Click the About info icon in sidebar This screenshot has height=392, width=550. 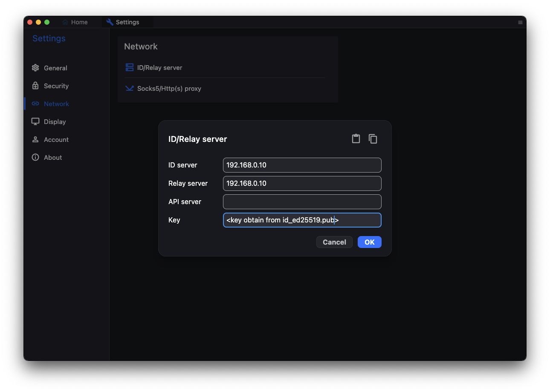pos(35,157)
